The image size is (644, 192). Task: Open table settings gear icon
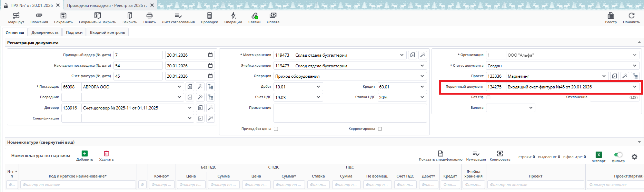[634, 157]
